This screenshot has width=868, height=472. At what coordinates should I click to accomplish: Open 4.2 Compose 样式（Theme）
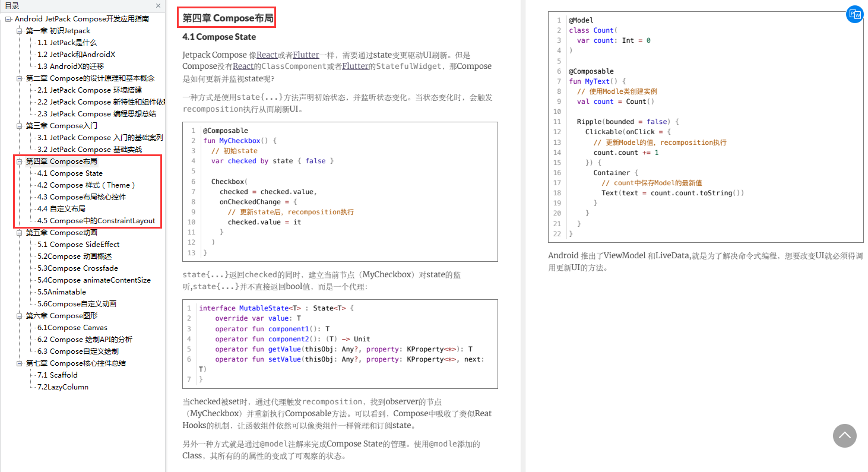[87, 185]
